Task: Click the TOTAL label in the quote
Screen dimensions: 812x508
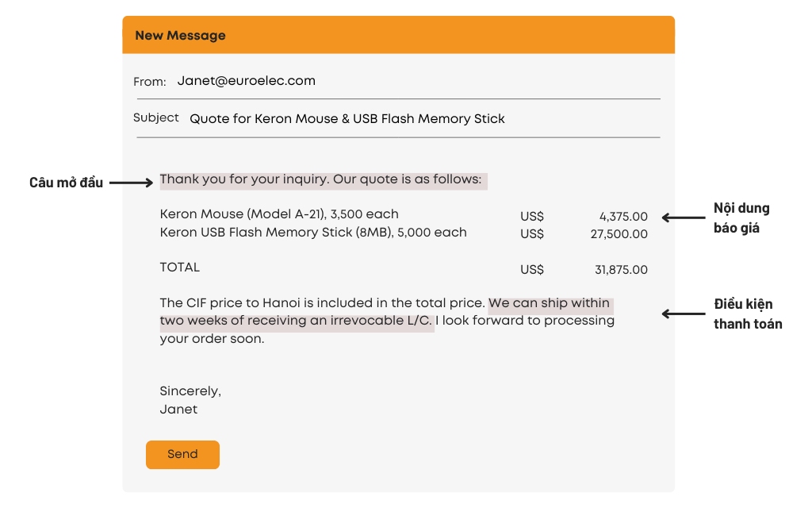Action: [180, 267]
